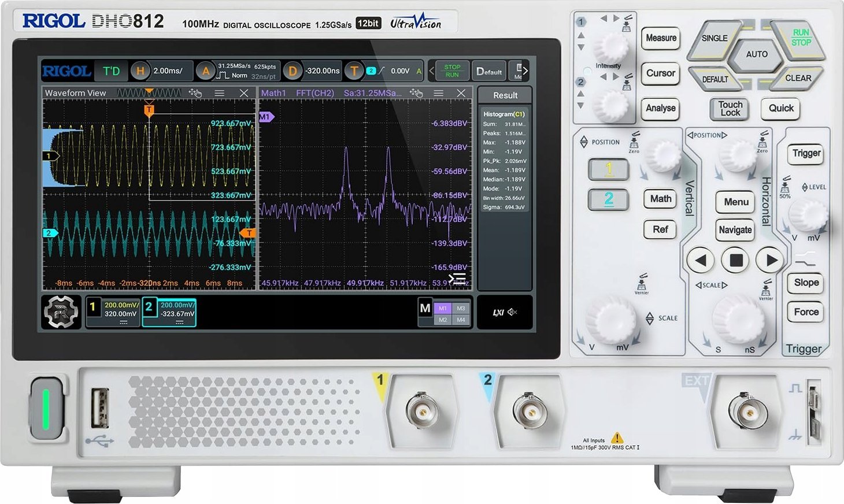The height and width of the screenshot is (504, 844).
Task: Tap the trigger settings T icon
Action: pos(353,71)
